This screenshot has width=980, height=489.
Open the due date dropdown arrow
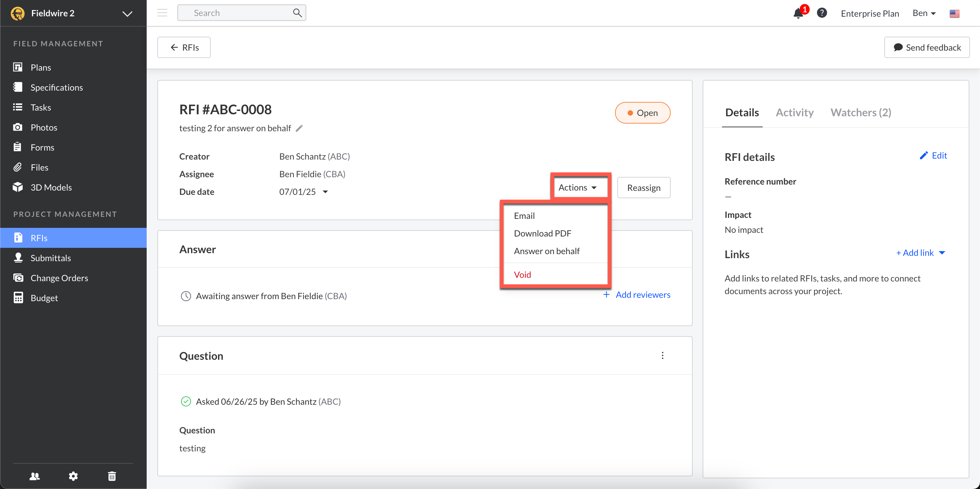point(325,192)
